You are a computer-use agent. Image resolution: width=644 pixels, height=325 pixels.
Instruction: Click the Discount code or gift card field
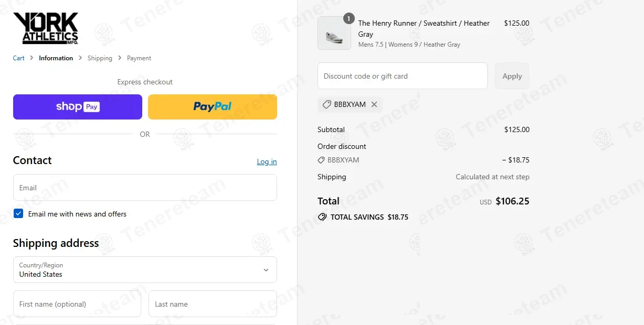(x=403, y=76)
